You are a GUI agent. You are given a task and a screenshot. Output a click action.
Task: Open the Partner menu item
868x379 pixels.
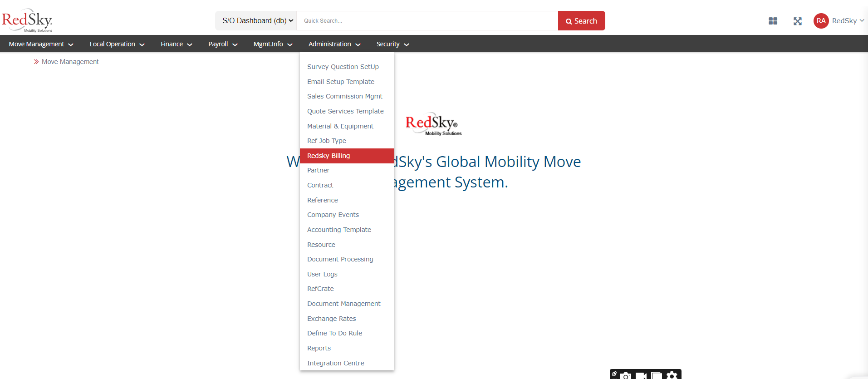coord(347,170)
